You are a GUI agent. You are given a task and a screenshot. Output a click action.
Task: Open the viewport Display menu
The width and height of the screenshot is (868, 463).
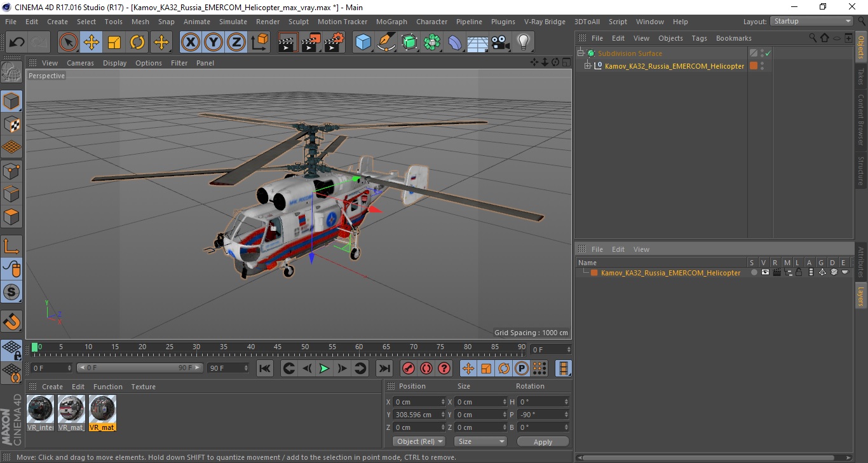(115, 63)
